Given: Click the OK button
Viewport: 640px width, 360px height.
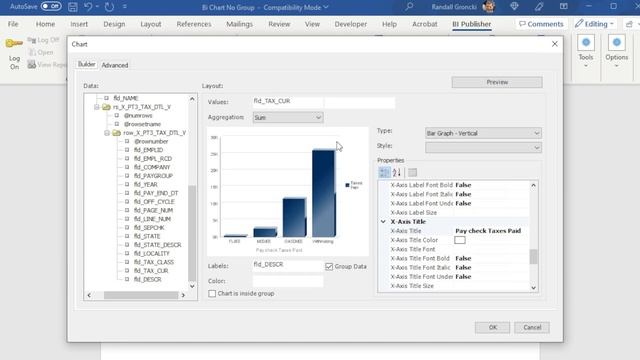Looking at the screenshot, I should click(x=492, y=327).
